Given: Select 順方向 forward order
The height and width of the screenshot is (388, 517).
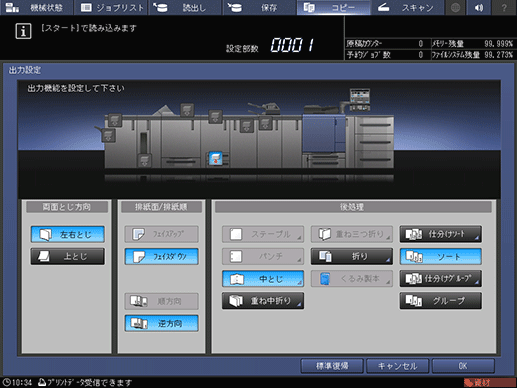Looking at the screenshot, I should coord(162,301).
